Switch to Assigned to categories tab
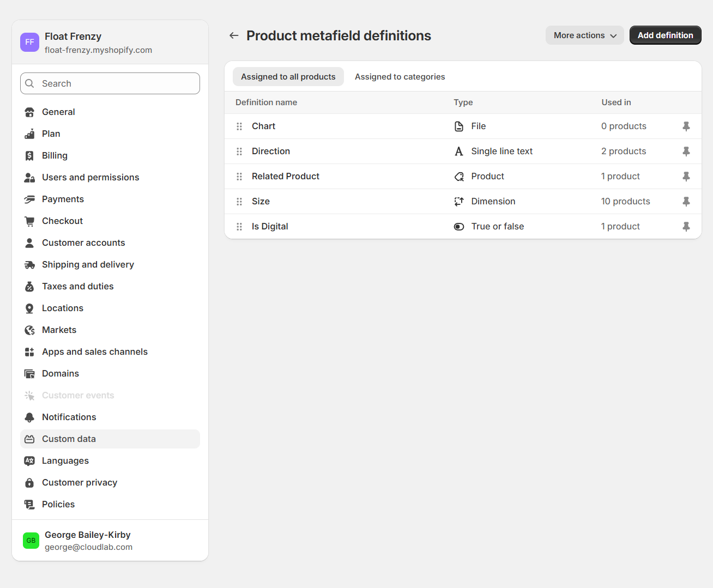The height and width of the screenshot is (588, 713). tap(400, 77)
